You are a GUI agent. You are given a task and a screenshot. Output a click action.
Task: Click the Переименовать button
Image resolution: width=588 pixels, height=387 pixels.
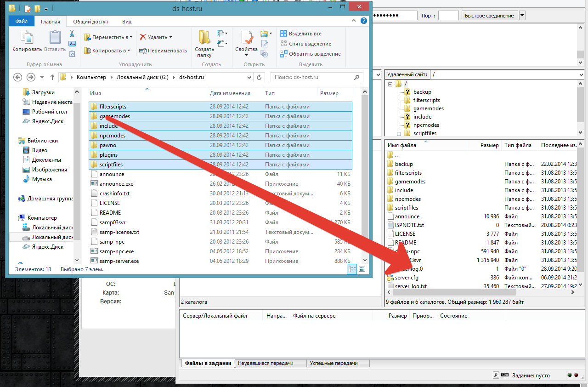pos(163,51)
